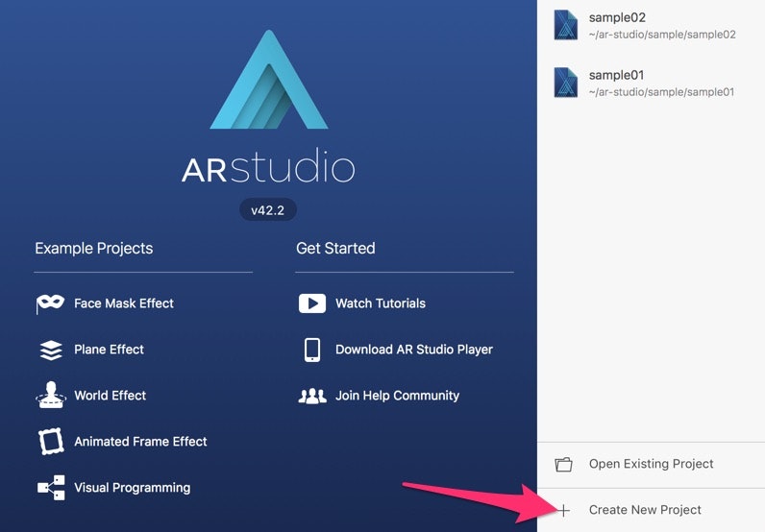
Task: Click the sample02 project file icon
Action: click(x=566, y=25)
